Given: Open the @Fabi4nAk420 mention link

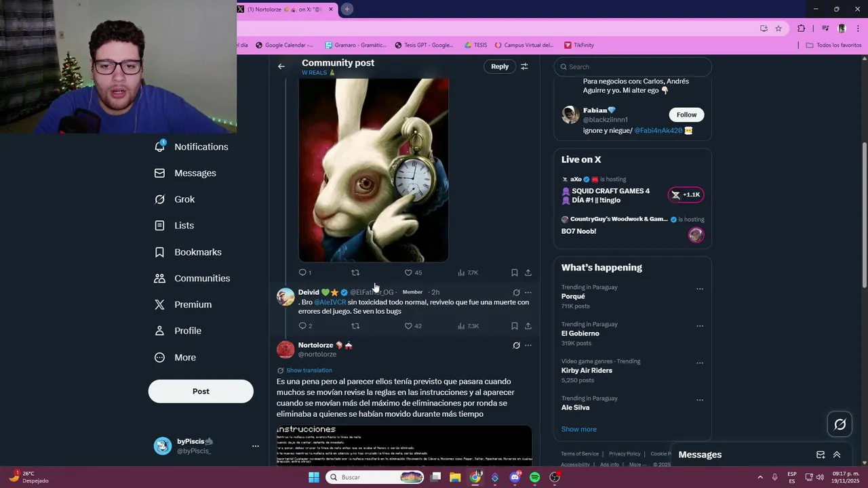Looking at the screenshot, I should point(658,130).
